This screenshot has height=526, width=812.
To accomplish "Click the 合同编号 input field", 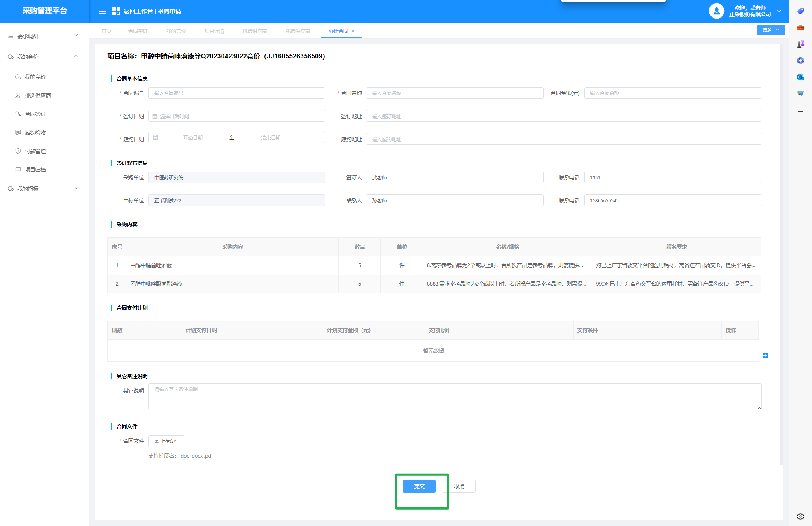I will (237, 93).
